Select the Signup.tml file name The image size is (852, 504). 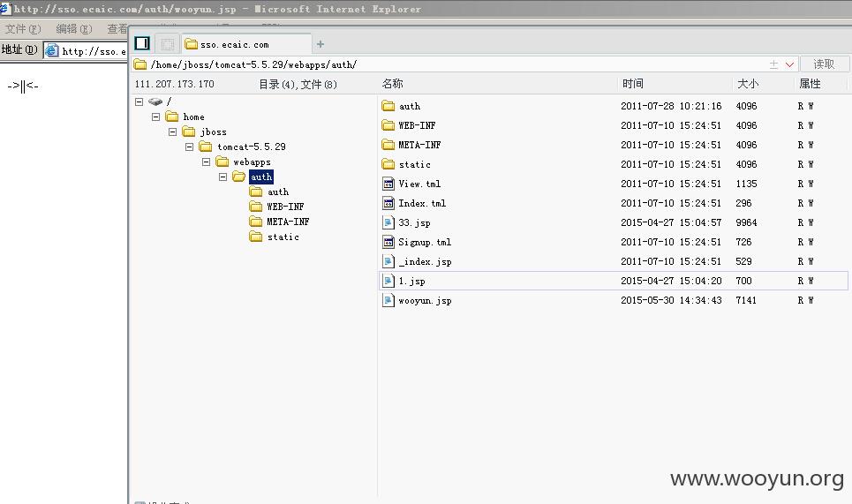point(425,242)
